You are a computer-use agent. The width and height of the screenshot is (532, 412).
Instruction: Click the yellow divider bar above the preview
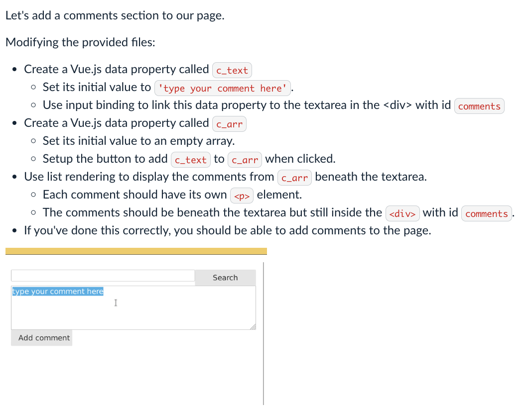pos(134,250)
